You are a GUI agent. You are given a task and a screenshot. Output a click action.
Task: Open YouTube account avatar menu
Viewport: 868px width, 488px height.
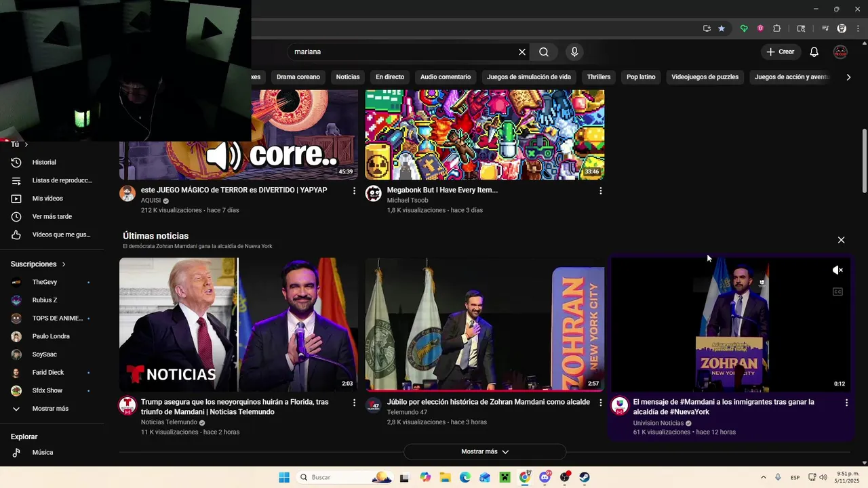coord(840,52)
